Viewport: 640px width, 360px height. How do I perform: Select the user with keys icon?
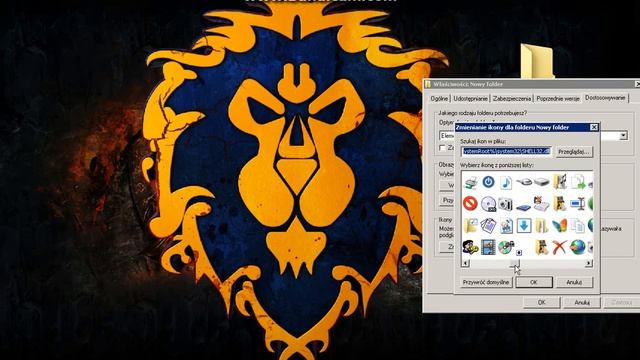pos(470,247)
